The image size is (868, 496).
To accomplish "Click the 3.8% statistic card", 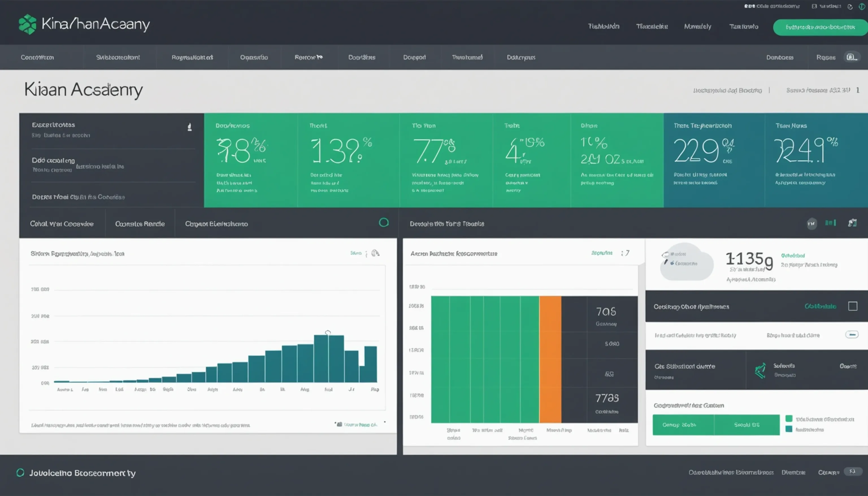I will (x=251, y=160).
